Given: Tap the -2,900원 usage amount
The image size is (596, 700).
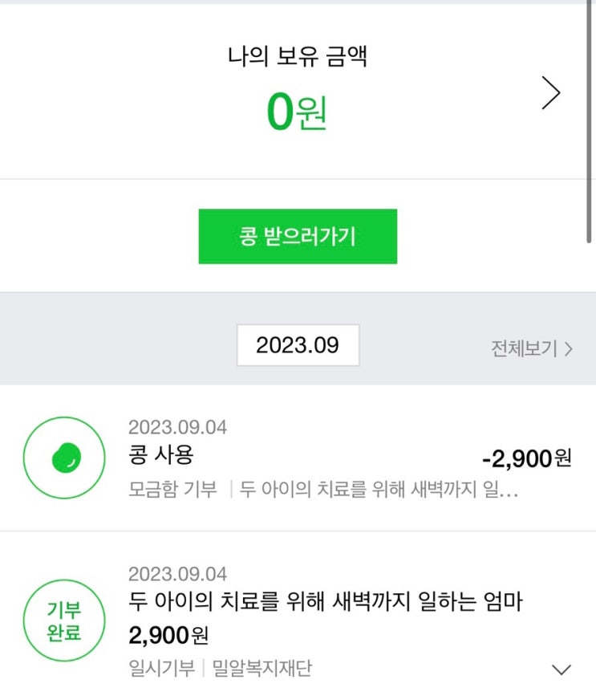Looking at the screenshot, I should (x=526, y=458).
